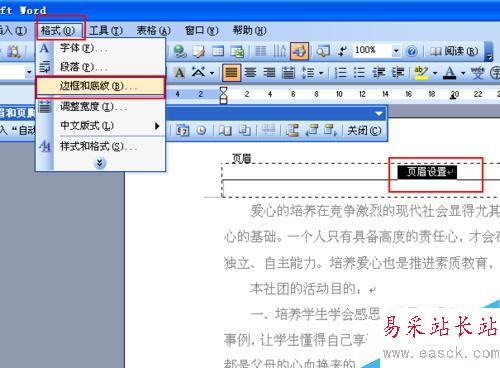Open the 帮助(H) menu

click(249, 31)
